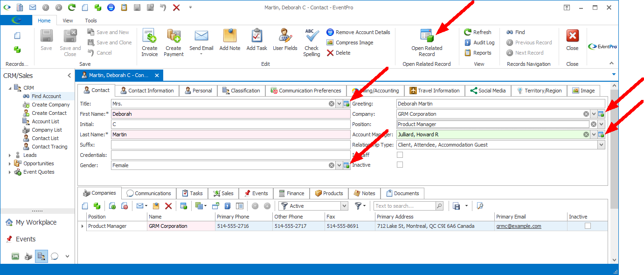
Task: Click the Create Payment icon
Action: point(173,35)
